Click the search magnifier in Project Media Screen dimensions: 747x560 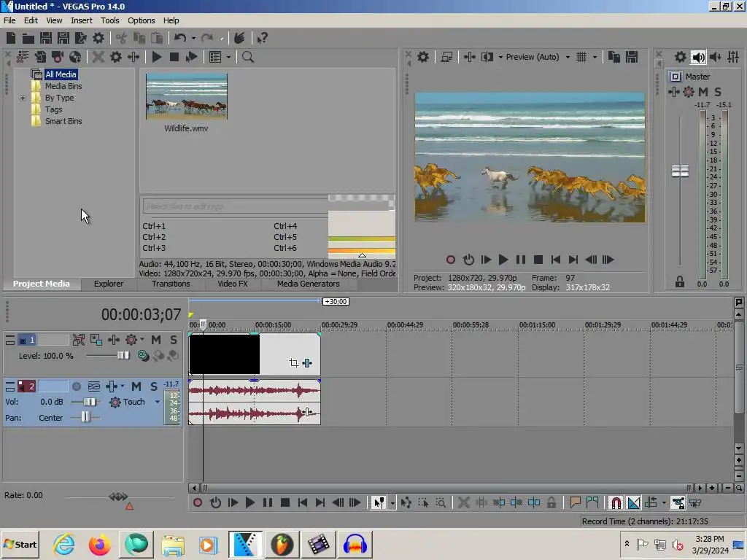248,57
